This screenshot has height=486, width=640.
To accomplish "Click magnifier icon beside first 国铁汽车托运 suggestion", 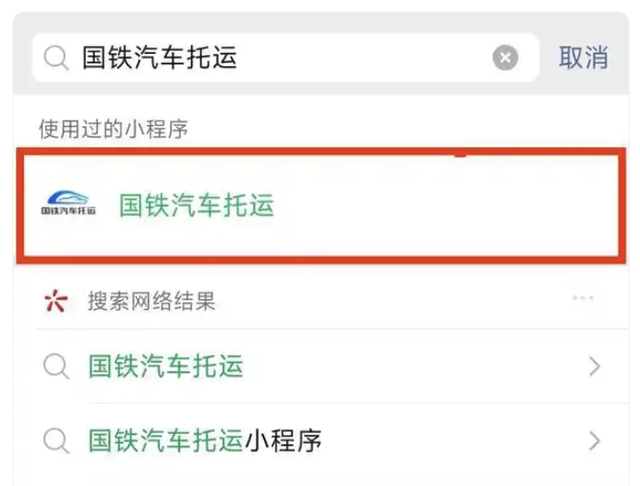I will click(x=56, y=366).
